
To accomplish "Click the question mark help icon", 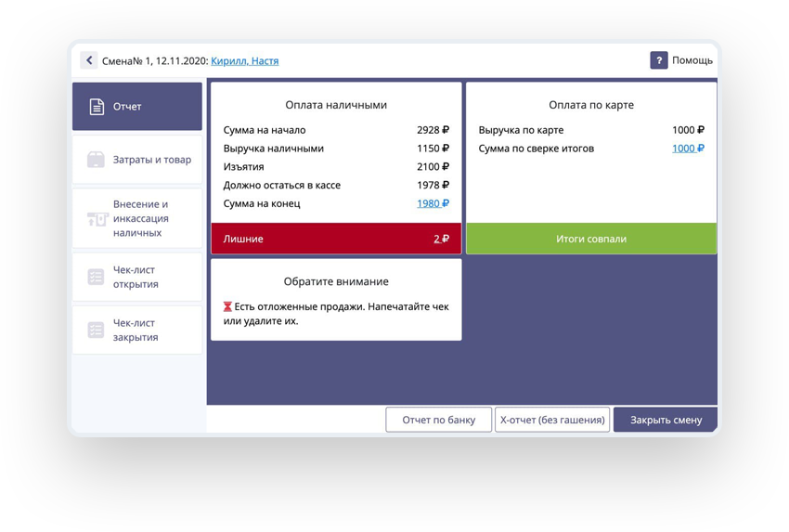I will click(x=658, y=60).
